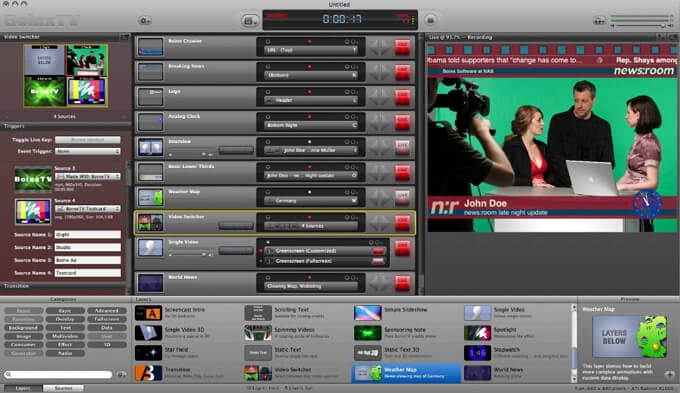This screenshot has height=393, width=680.
Task: Open the Boinx Crawler settings dropdown
Action: [311, 50]
